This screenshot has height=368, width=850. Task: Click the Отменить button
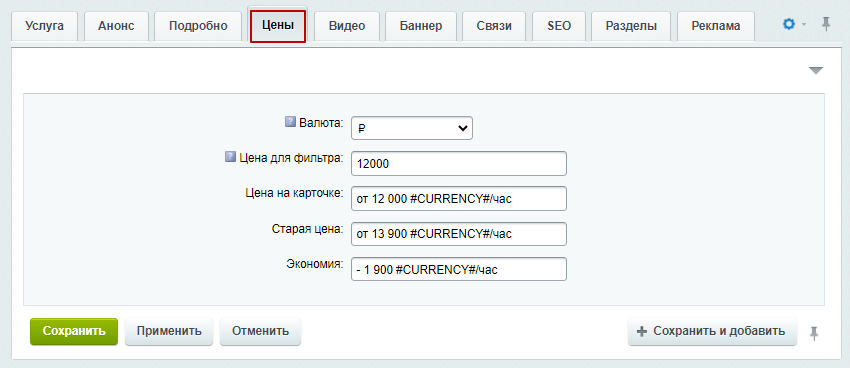point(260,331)
